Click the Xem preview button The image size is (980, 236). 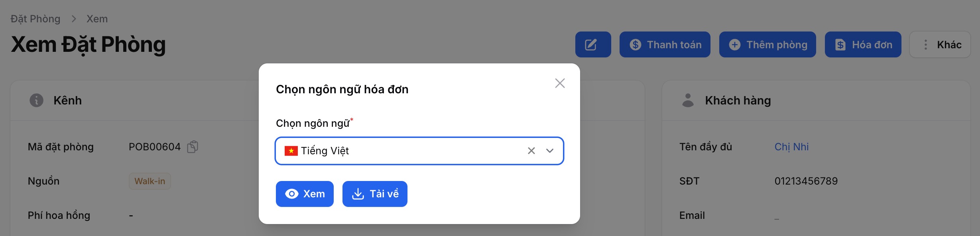tap(305, 194)
